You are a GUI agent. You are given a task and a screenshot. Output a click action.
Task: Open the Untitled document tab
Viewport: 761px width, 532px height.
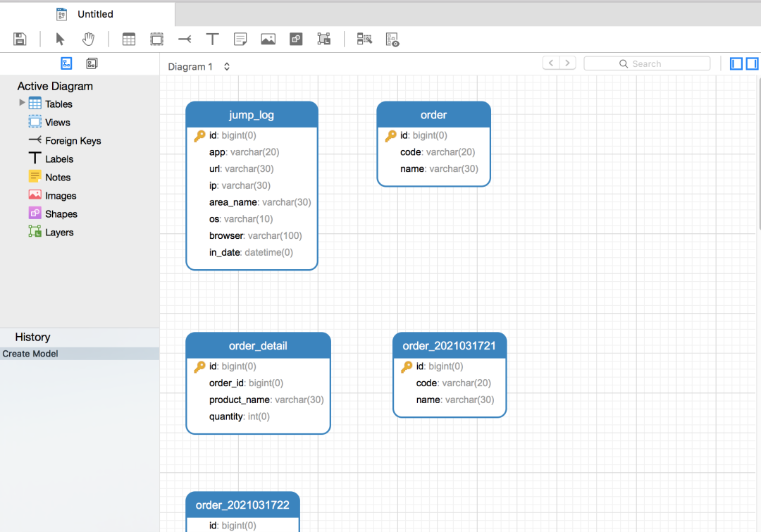[x=94, y=14]
